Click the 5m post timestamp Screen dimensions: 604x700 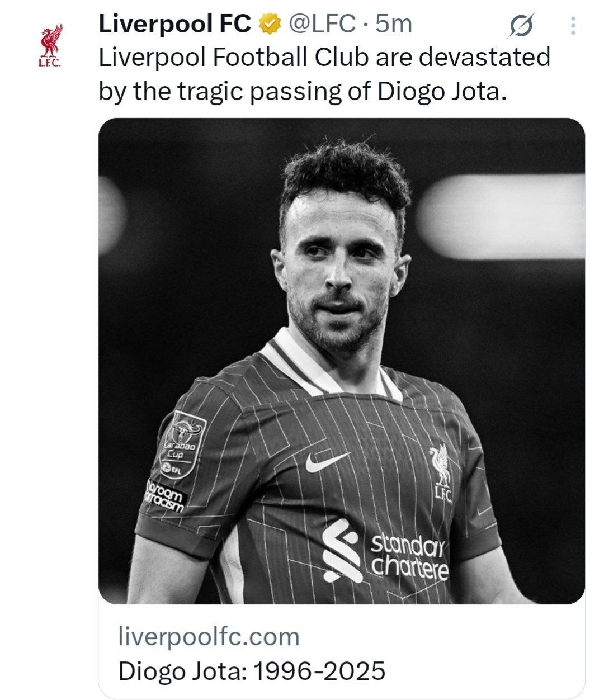click(394, 24)
